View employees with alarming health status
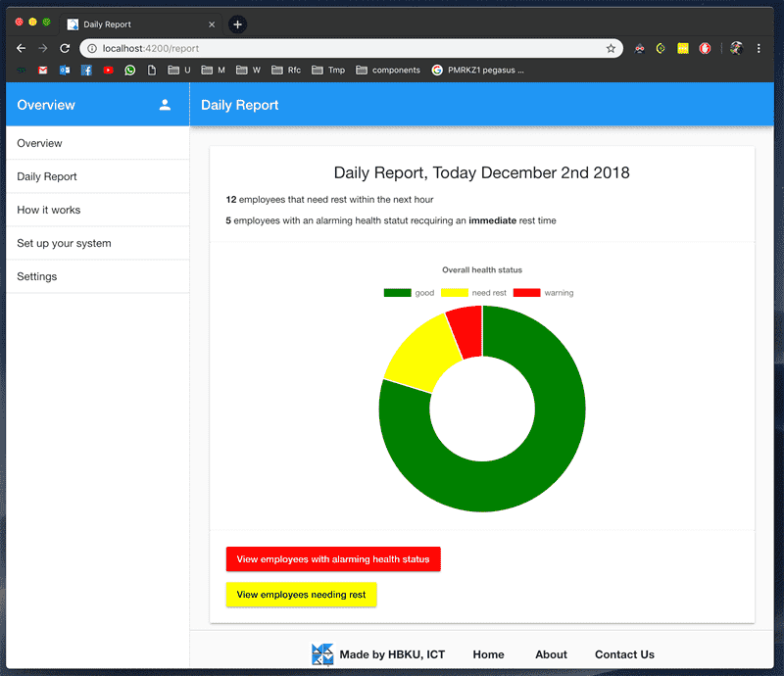The height and width of the screenshot is (676, 784). pos(333,559)
